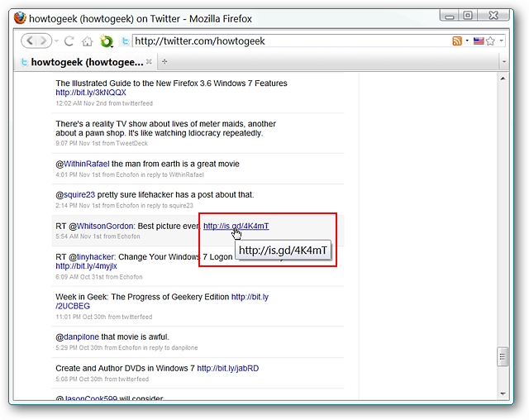Image resolution: width=529 pixels, height=420 pixels.
Task: Open address bar history dropdown after the star
Action: (x=502, y=41)
